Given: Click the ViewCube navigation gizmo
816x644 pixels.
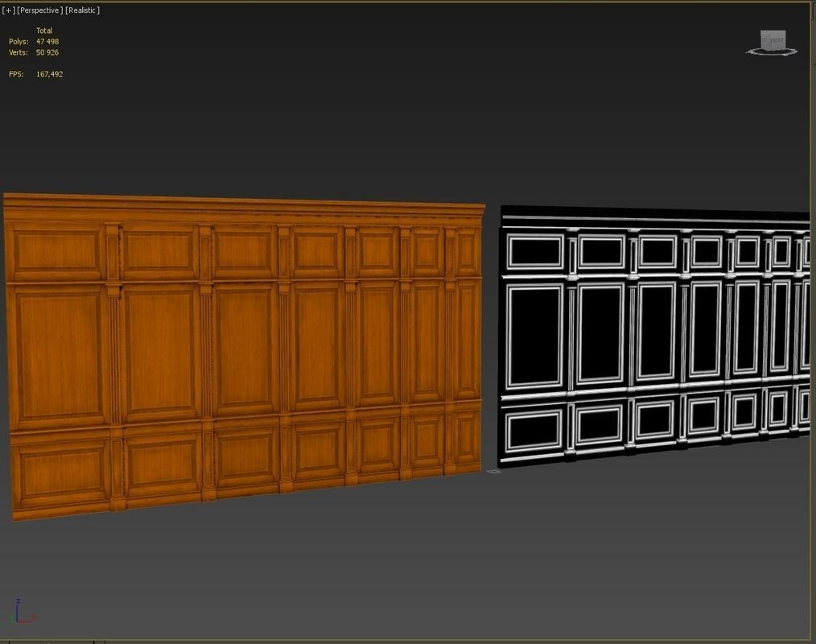Looking at the screenshot, I should click(773, 40).
